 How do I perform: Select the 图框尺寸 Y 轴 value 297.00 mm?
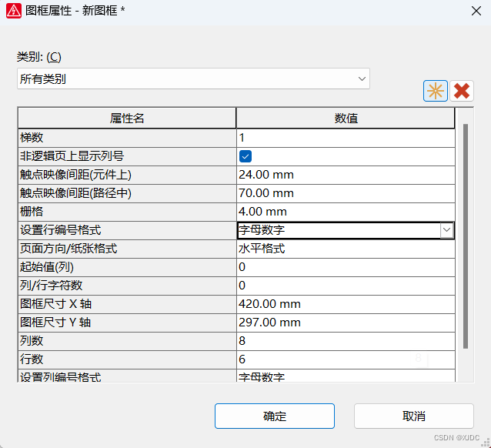[x=345, y=323]
